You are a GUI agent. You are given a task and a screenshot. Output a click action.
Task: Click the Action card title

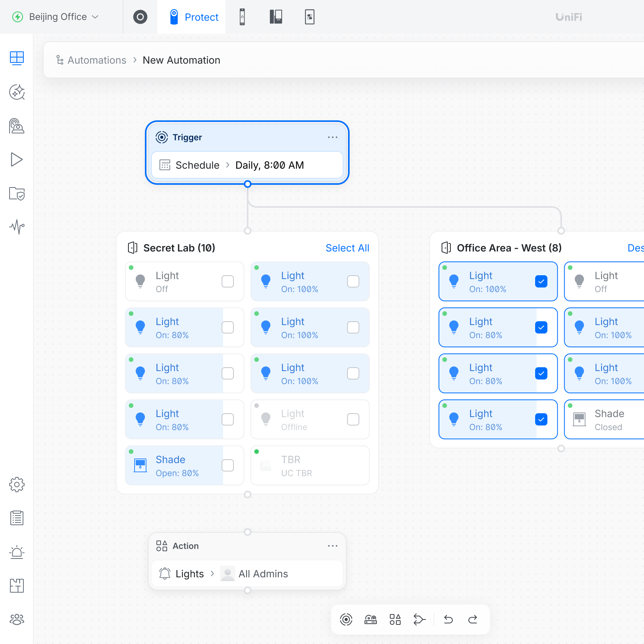[186, 546]
